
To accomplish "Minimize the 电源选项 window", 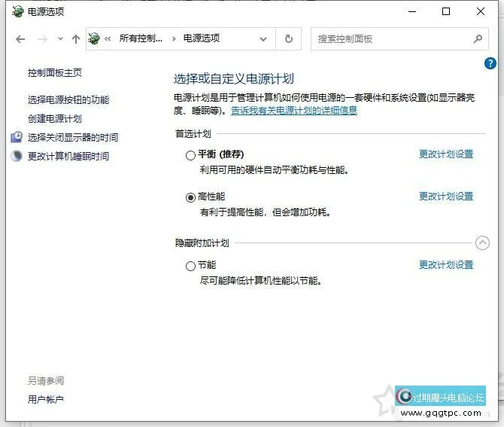I will coord(412,11).
